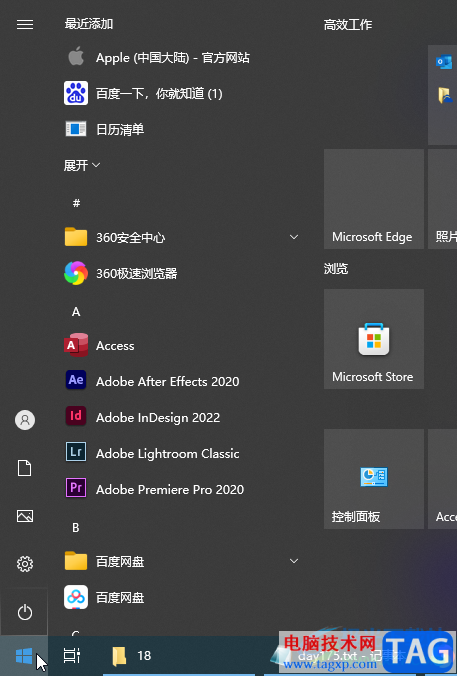
Task: Click the Windows Start button
Action: tap(24, 656)
